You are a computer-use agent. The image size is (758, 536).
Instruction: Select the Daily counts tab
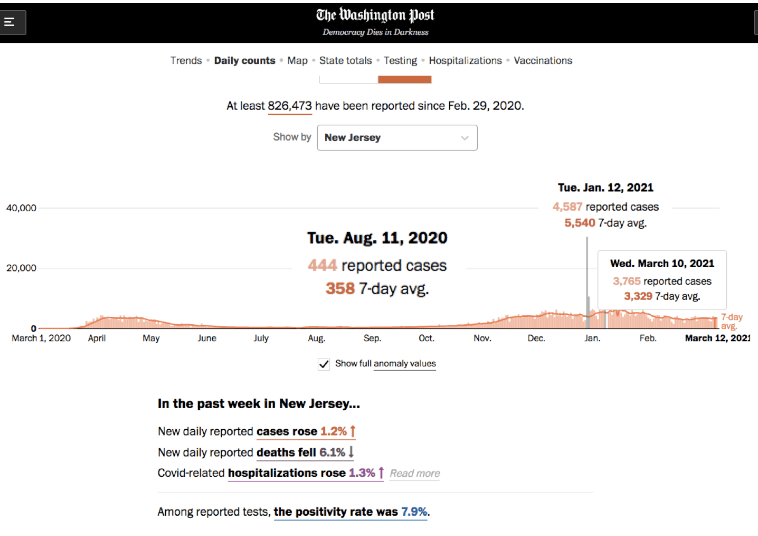(245, 61)
